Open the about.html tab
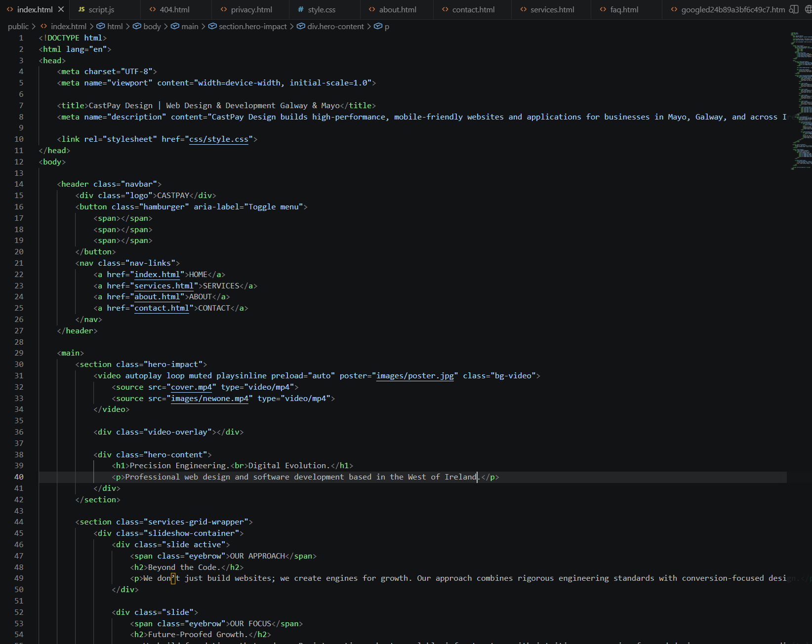The image size is (812, 644). tap(397, 9)
